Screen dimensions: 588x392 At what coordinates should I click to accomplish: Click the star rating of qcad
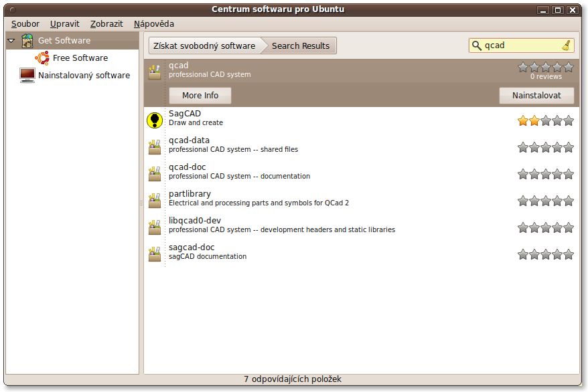[546, 68]
